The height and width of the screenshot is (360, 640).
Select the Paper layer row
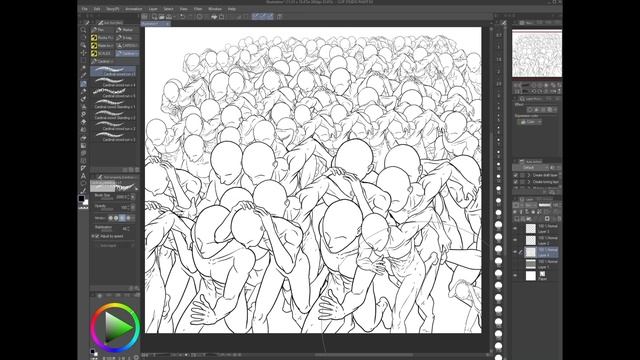(x=537, y=276)
